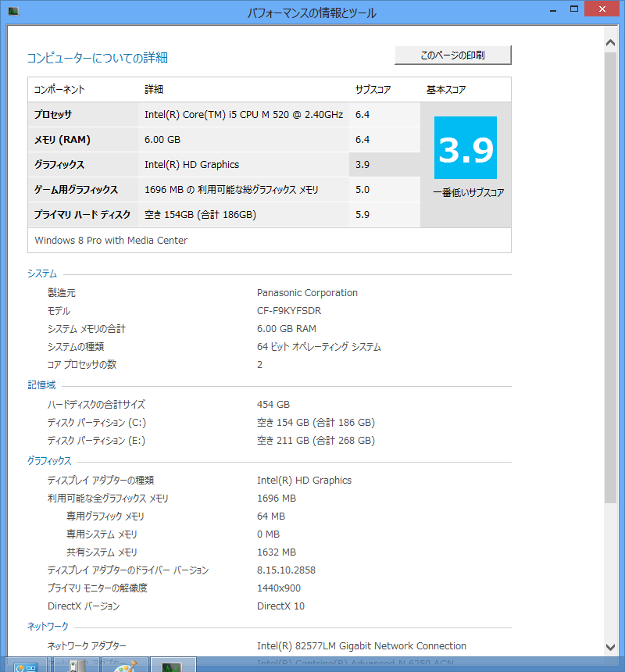Click the コア プロセッサの数 label

[82, 365]
